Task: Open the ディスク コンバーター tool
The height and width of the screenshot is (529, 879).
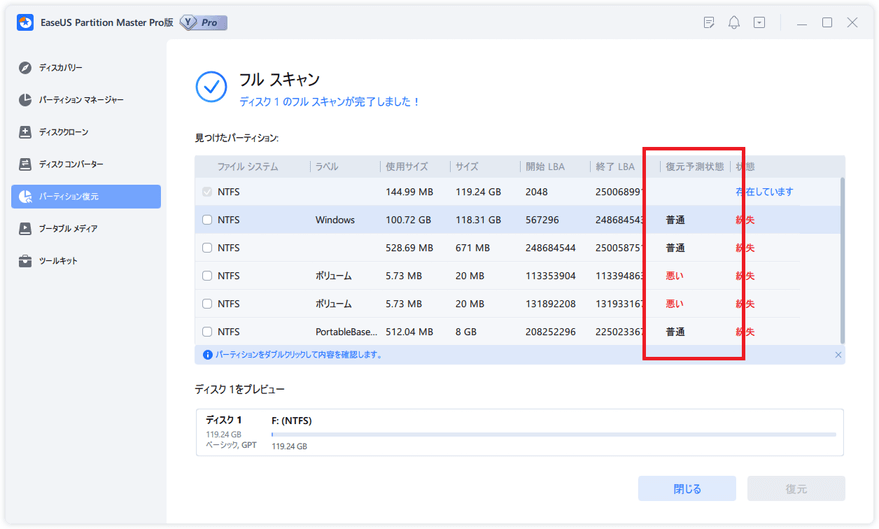Action: coord(70,164)
